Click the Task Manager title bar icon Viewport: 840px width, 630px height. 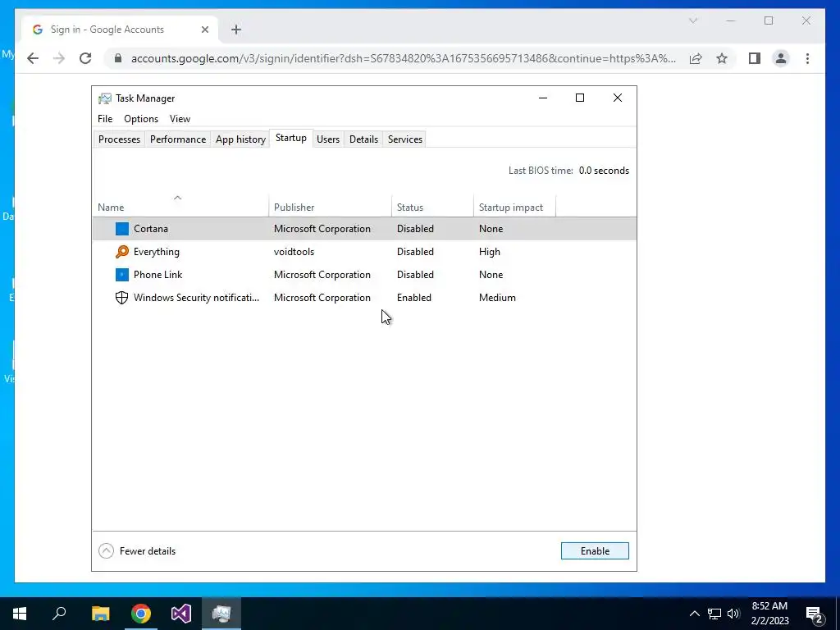[x=105, y=98]
